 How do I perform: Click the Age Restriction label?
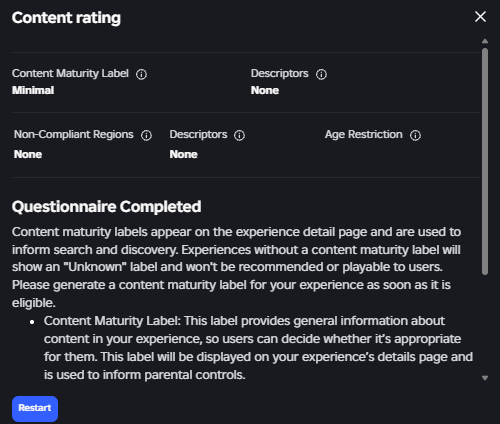(x=364, y=134)
